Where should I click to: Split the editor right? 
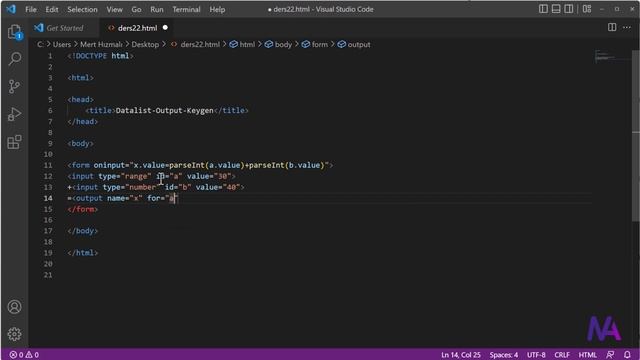click(612, 27)
